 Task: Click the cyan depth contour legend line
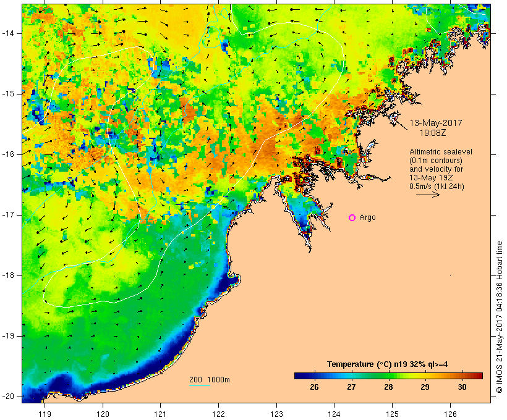(x=200, y=385)
